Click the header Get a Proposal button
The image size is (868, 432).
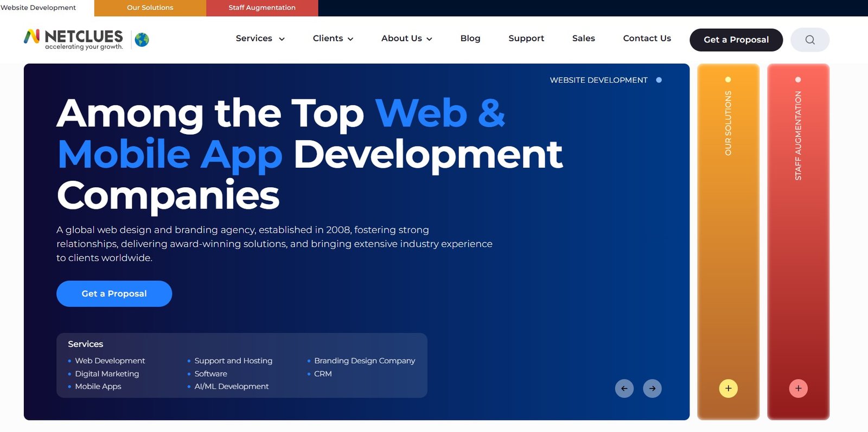[x=736, y=40]
